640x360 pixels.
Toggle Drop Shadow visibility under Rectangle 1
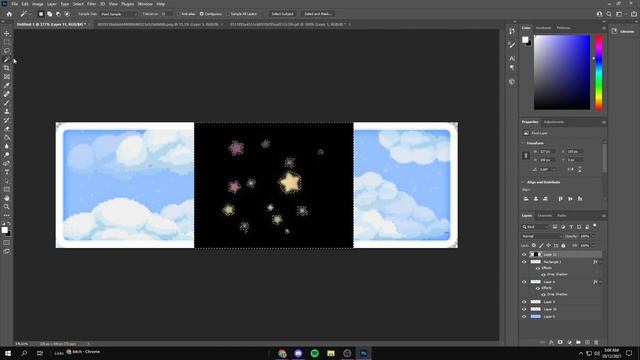point(543,274)
